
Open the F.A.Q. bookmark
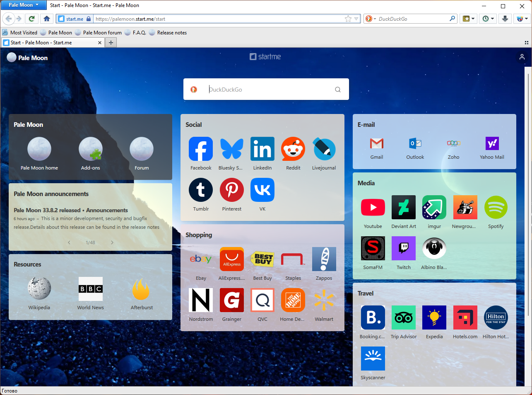(135, 33)
